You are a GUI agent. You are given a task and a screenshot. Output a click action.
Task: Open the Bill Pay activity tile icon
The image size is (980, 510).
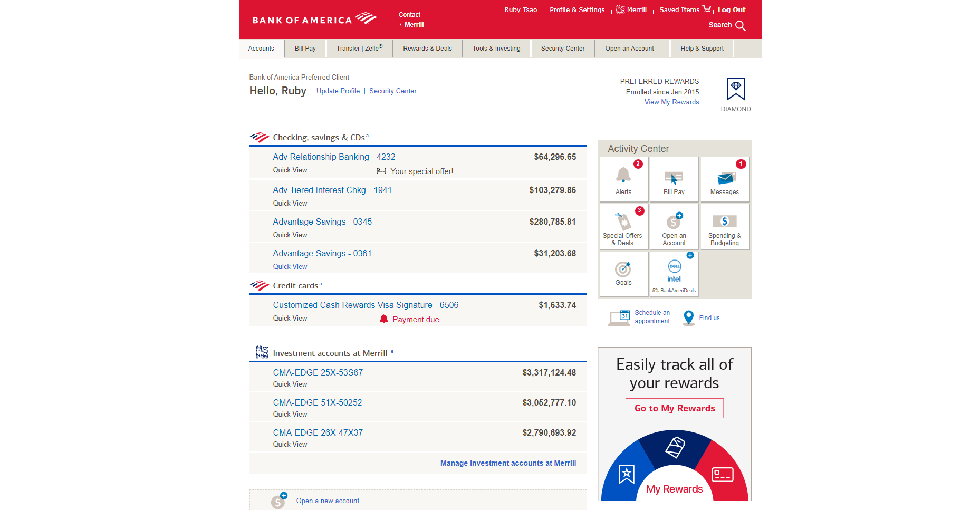674,178
